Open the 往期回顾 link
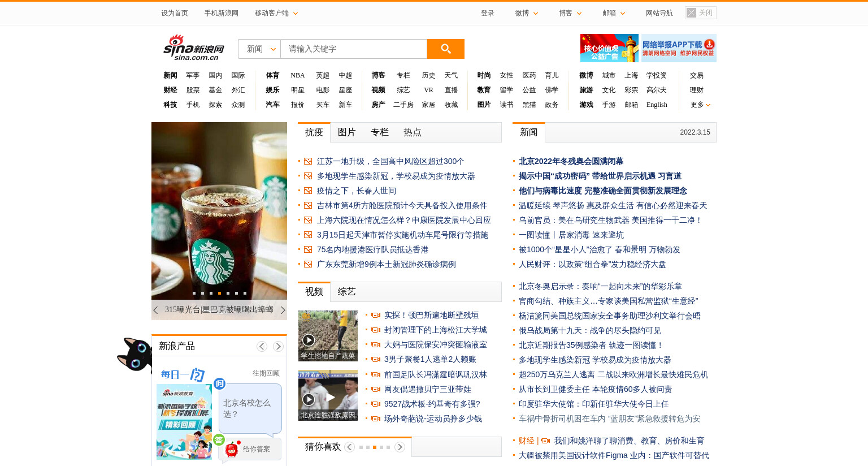Image resolution: width=868 pixels, height=466 pixels. coord(266,373)
